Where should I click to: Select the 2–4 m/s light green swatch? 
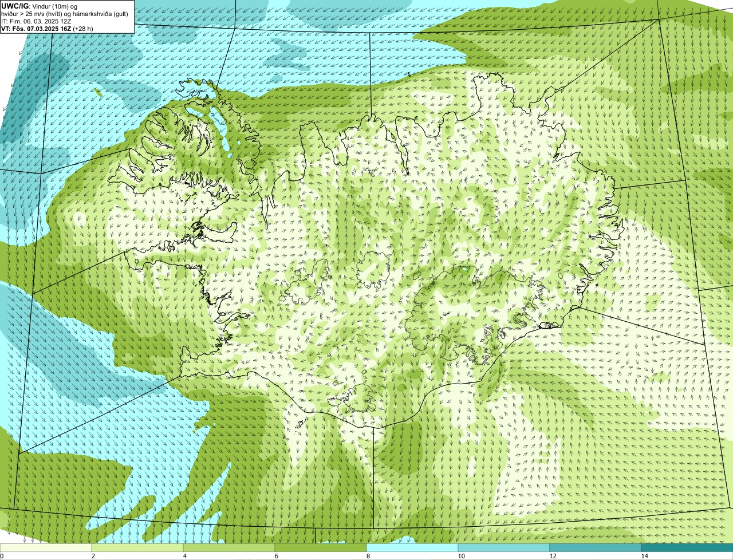(x=137, y=547)
